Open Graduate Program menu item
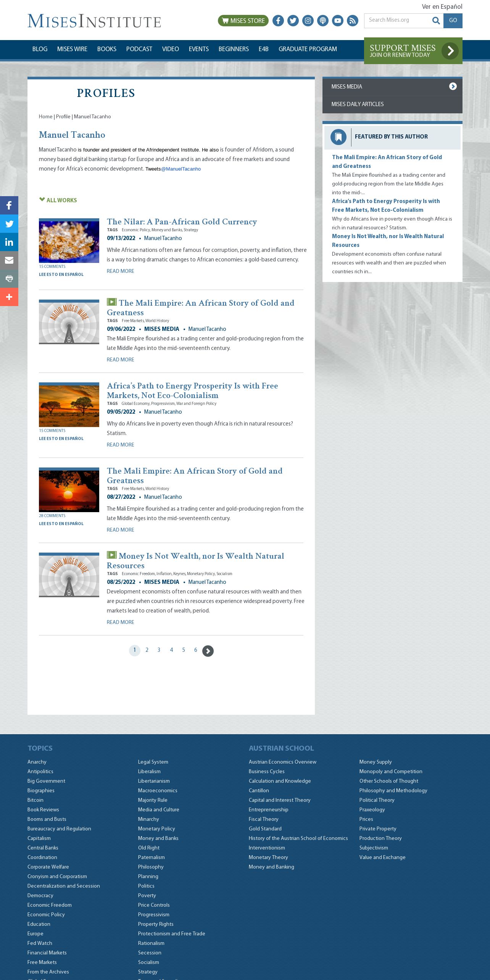Viewport: 490px width, 980px height. [x=308, y=49]
